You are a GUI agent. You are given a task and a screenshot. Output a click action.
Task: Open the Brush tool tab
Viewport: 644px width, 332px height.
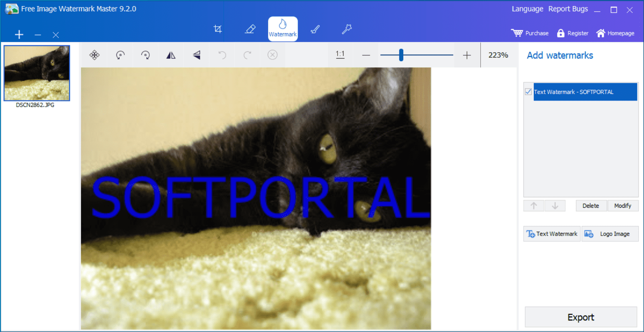[315, 29]
